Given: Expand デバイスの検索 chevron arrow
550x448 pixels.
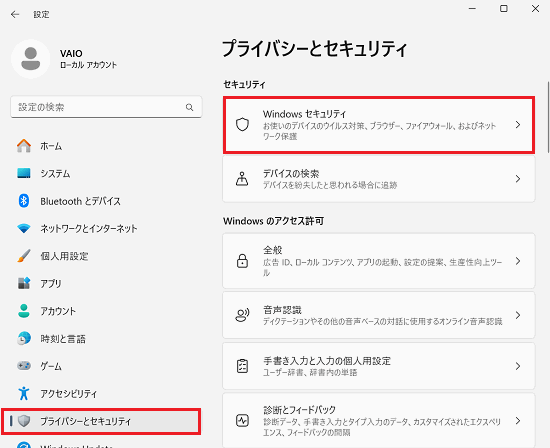Looking at the screenshot, I should (x=518, y=179).
